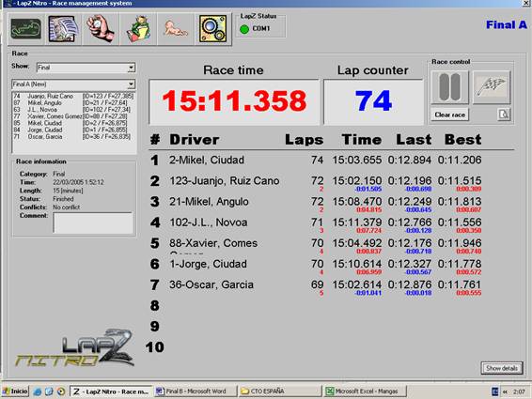The image size is (532, 399).
Task: Click the system tray clock 2:07
Action: (519, 391)
